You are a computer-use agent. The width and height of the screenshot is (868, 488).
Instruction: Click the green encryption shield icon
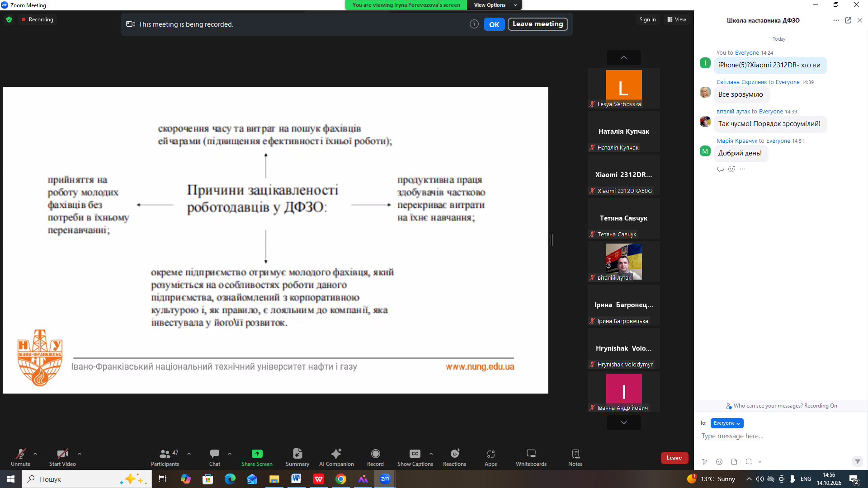[9, 19]
